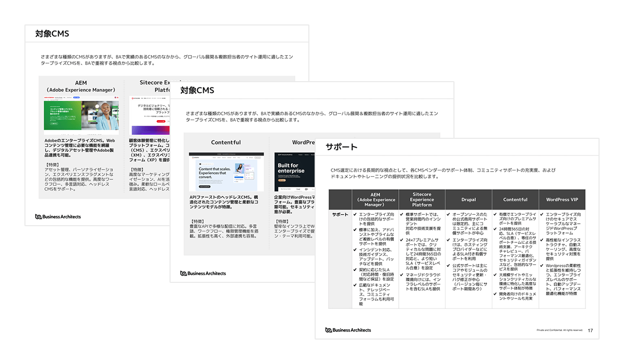Select the '対象CMS' title on the middle slide
Image resolution: width=624 pixels, height=364 pixels.
coord(197,90)
